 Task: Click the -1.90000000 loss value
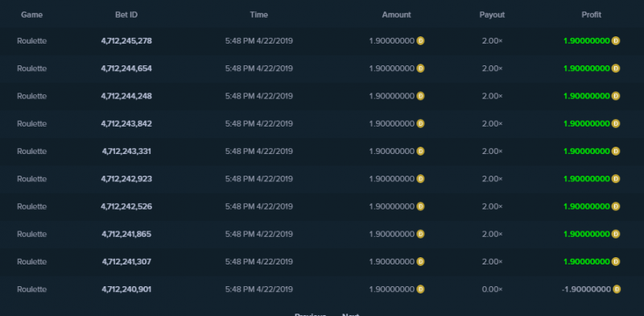coord(586,289)
